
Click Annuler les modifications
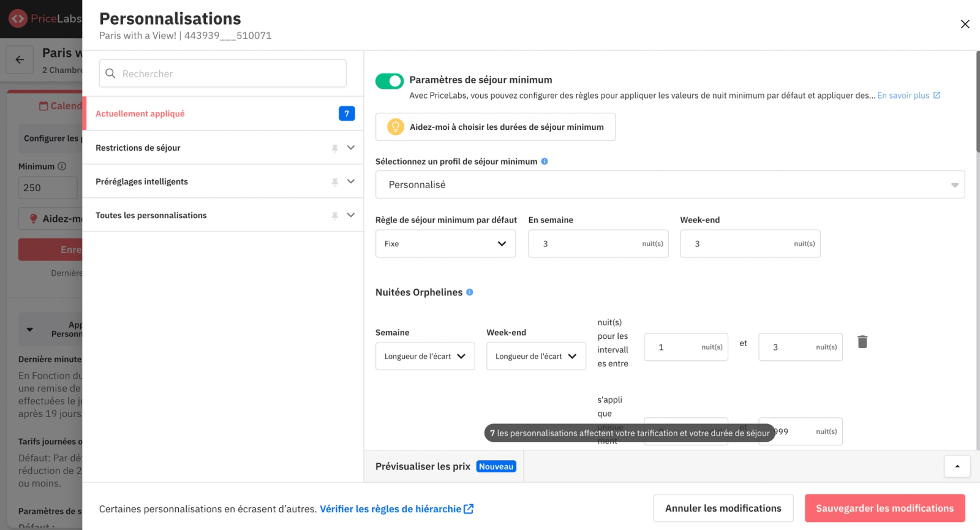coord(723,509)
